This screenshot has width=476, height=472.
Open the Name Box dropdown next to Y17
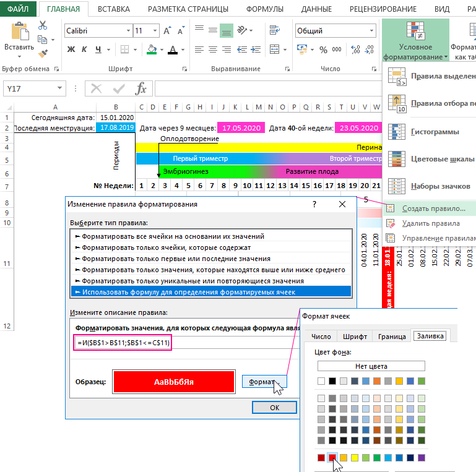pyautogui.click(x=60, y=89)
